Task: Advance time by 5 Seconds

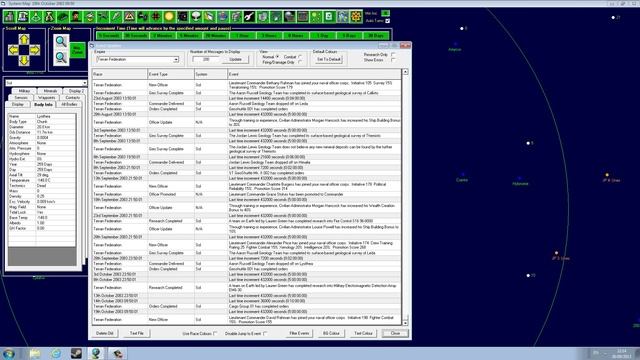Action: point(109,36)
